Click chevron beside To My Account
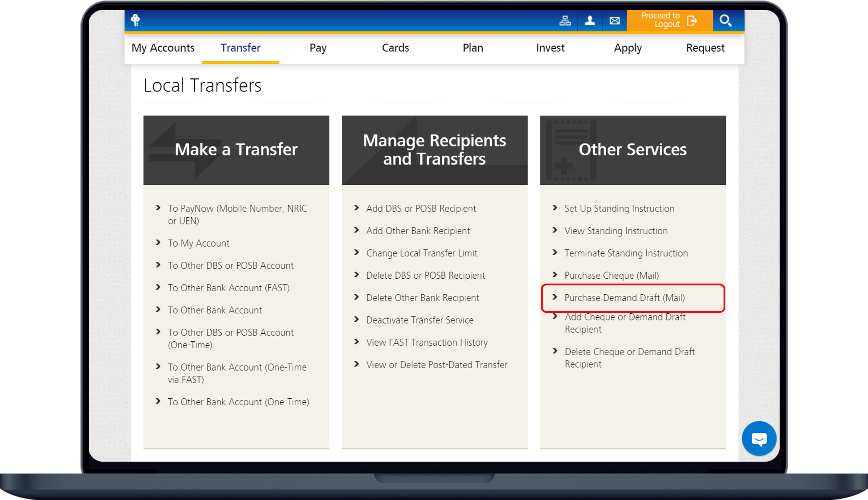 pos(158,243)
